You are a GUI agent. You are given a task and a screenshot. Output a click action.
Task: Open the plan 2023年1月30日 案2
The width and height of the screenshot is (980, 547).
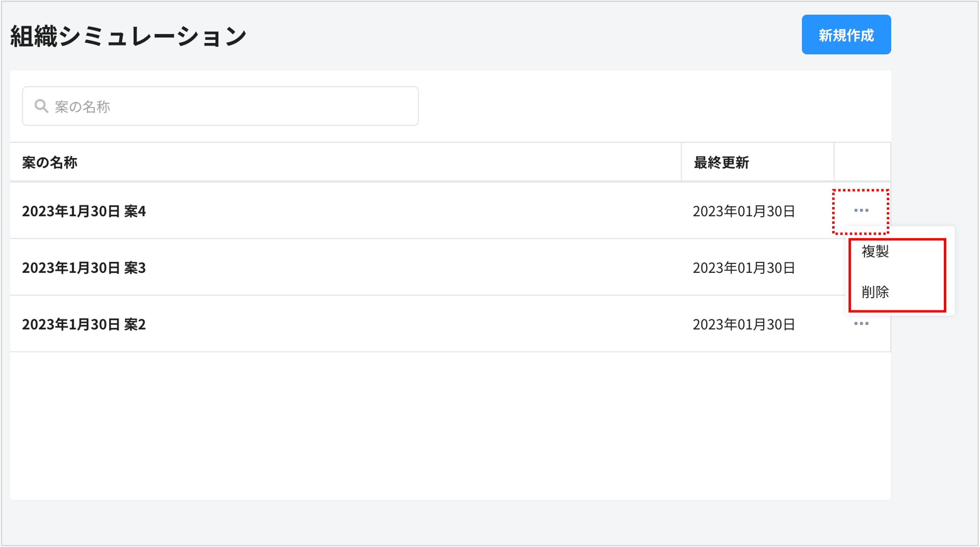pyautogui.click(x=84, y=325)
